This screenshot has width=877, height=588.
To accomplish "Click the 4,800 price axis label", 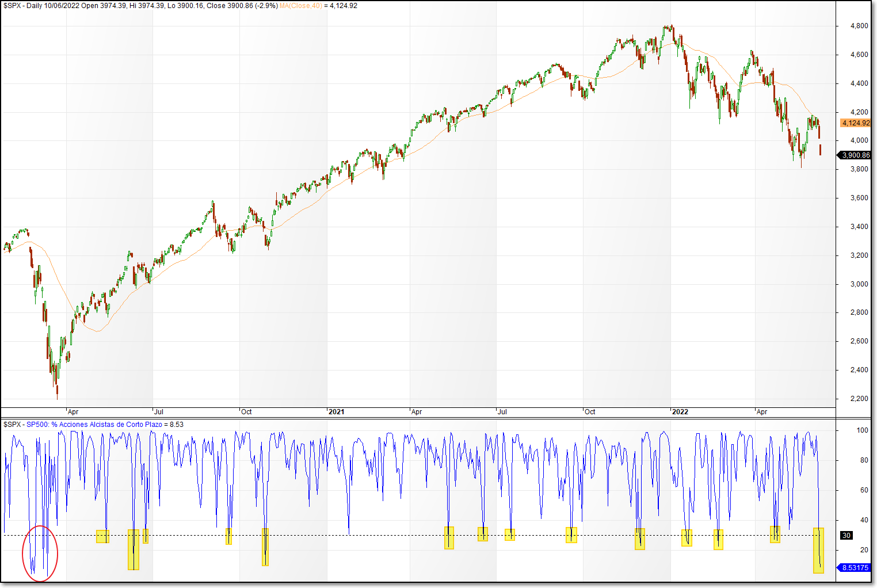I will coord(859,26).
